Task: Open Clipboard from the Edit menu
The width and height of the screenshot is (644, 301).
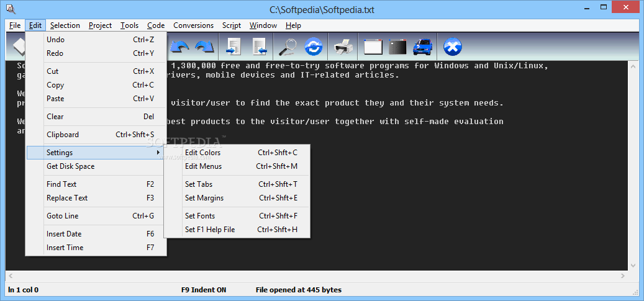Action: point(96,135)
